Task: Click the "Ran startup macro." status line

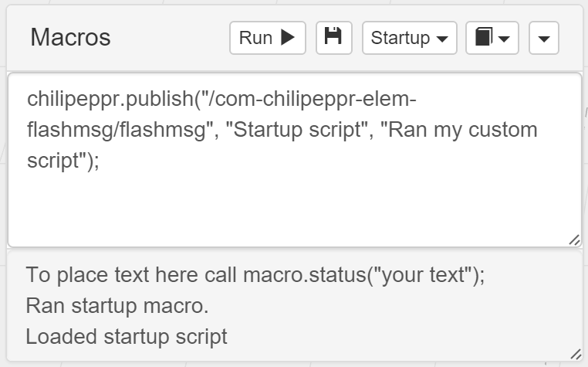Action: tap(117, 306)
